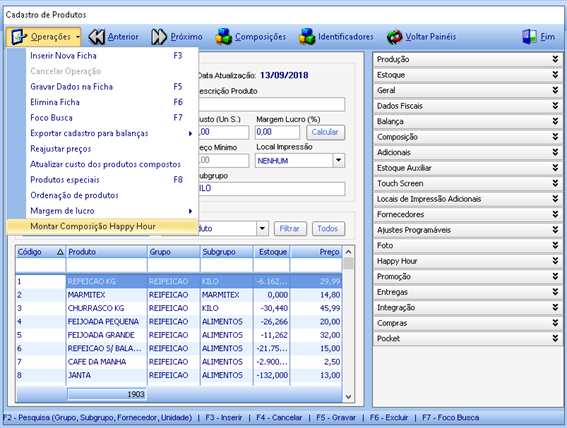Image resolution: width=567 pixels, height=428 pixels.
Task: Expand the Adicionais panel
Action: [467, 153]
